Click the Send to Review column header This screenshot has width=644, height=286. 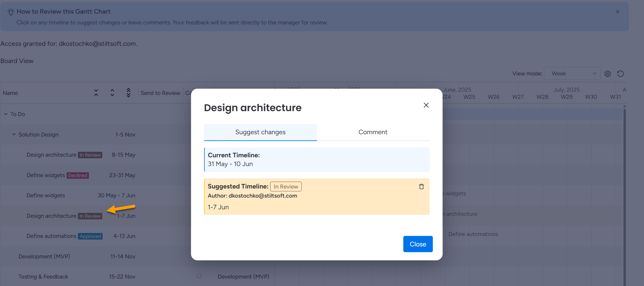click(x=160, y=93)
